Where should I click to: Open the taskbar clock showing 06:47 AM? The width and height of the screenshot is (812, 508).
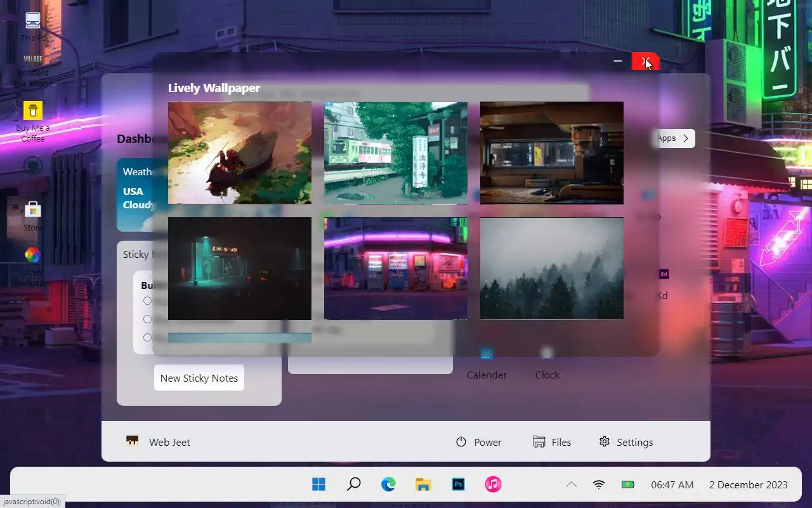pyautogui.click(x=672, y=485)
